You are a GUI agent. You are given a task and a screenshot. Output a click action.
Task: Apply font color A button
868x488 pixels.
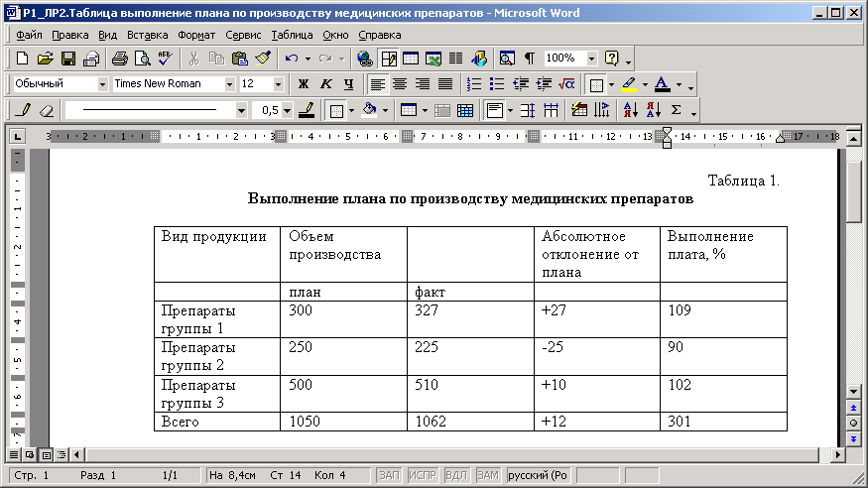click(662, 84)
